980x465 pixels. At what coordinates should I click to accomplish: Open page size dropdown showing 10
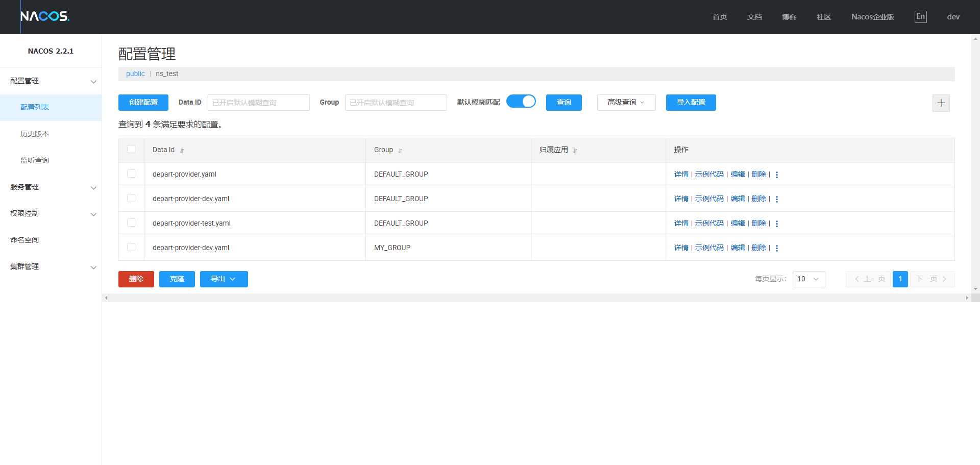(808, 279)
